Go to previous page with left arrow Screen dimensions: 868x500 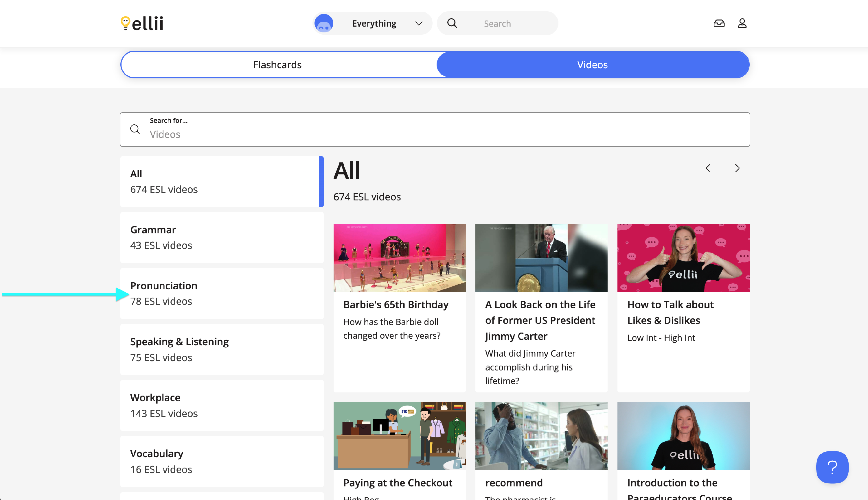pos(708,168)
